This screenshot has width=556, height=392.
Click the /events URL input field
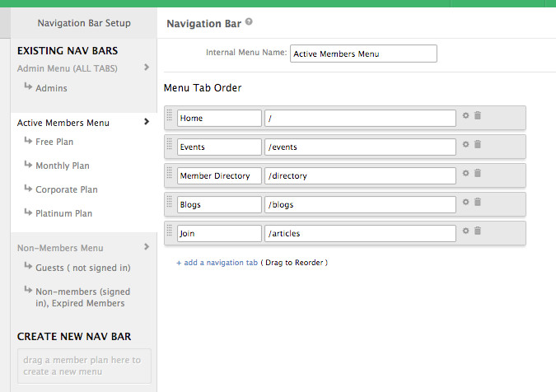pyautogui.click(x=360, y=147)
